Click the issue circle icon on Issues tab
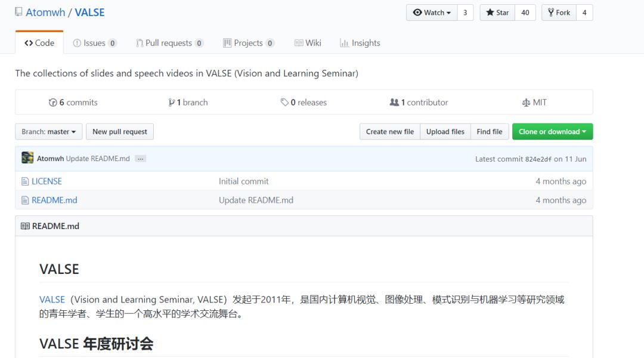The height and width of the screenshot is (358, 644). click(77, 43)
